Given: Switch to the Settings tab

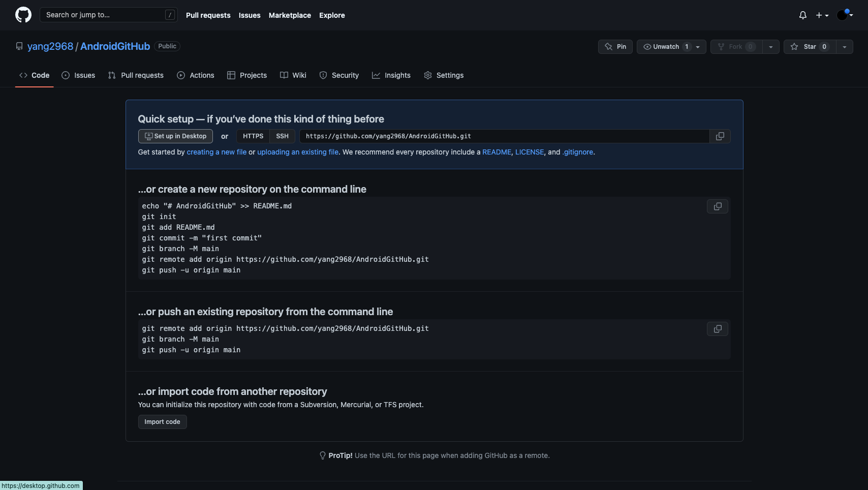Looking at the screenshot, I should [x=444, y=75].
